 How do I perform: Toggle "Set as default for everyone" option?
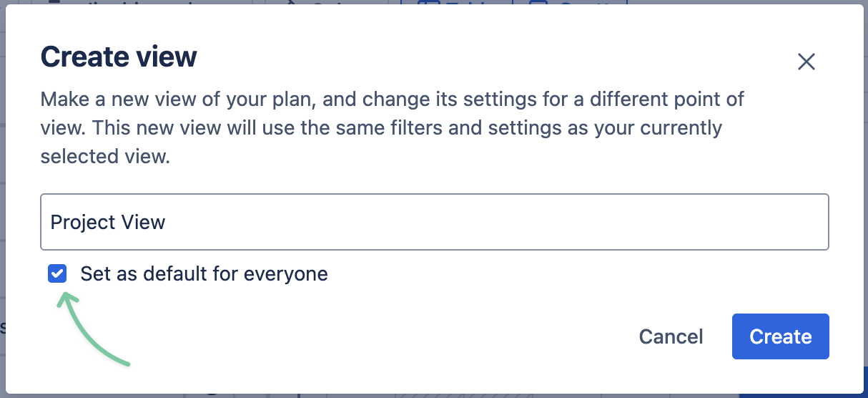pos(57,273)
